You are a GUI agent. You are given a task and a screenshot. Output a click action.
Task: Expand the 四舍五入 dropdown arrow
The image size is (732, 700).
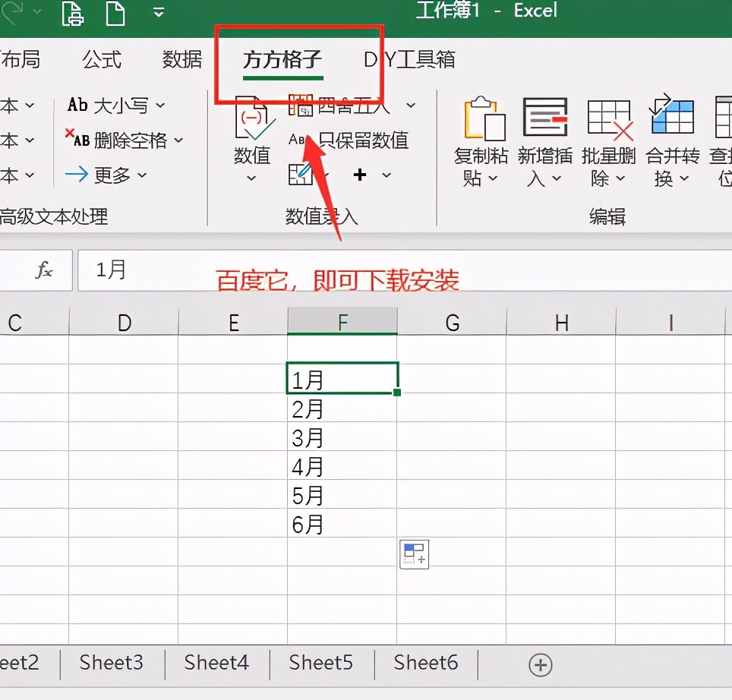[410, 106]
